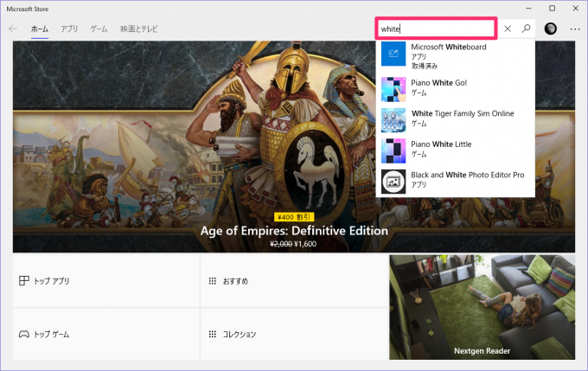
Task: Select Piano White Go! suggestion text
Action: [x=438, y=82]
